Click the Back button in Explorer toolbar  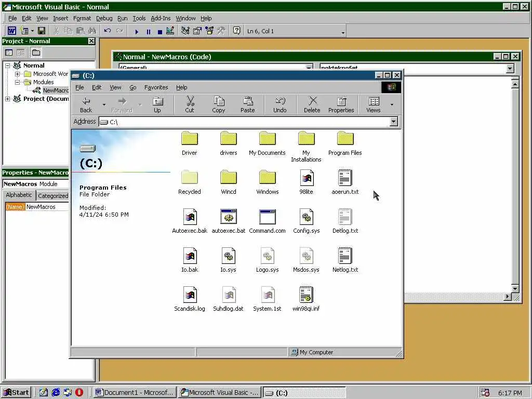[x=86, y=104]
